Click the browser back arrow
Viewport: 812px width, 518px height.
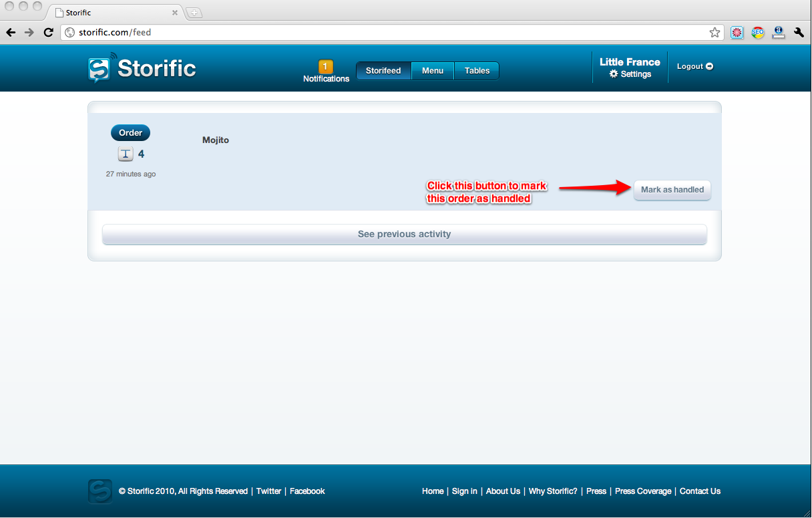click(x=11, y=32)
